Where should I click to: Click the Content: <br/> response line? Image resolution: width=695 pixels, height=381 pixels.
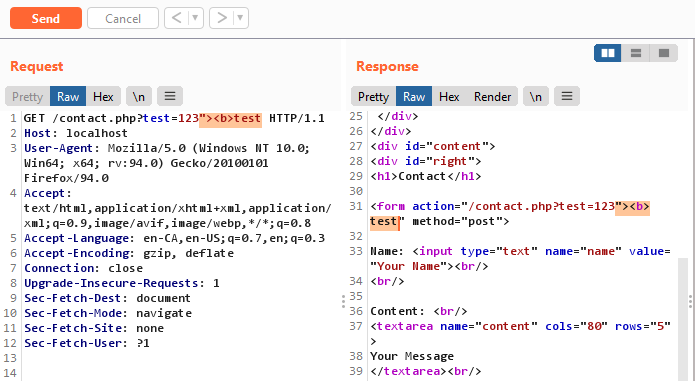418,311
